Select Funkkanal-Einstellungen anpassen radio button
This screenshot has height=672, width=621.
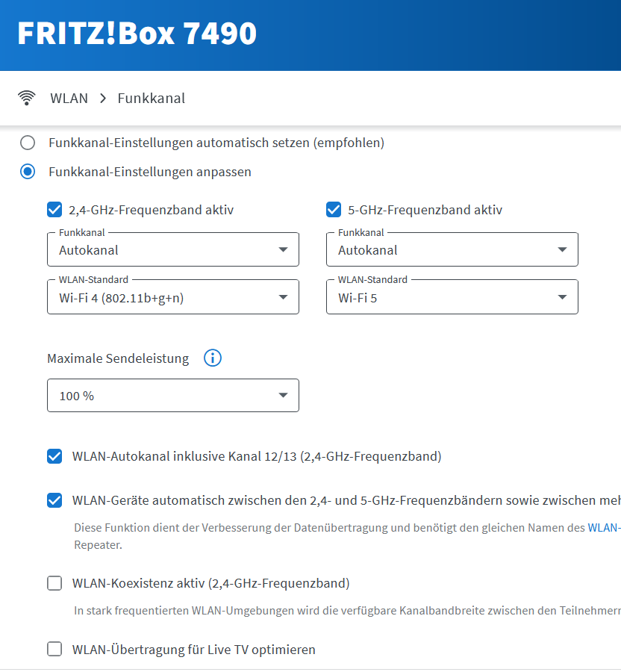tap(28, 172)
